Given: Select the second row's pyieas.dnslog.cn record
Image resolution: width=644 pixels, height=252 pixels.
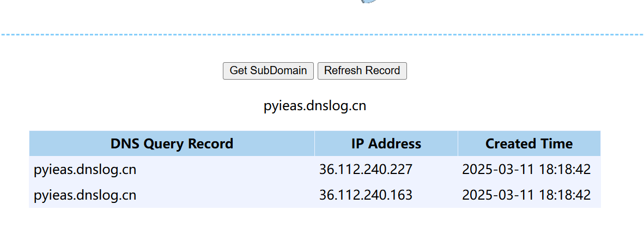Looking at the screenshot, I should click(x=85, y=195).
